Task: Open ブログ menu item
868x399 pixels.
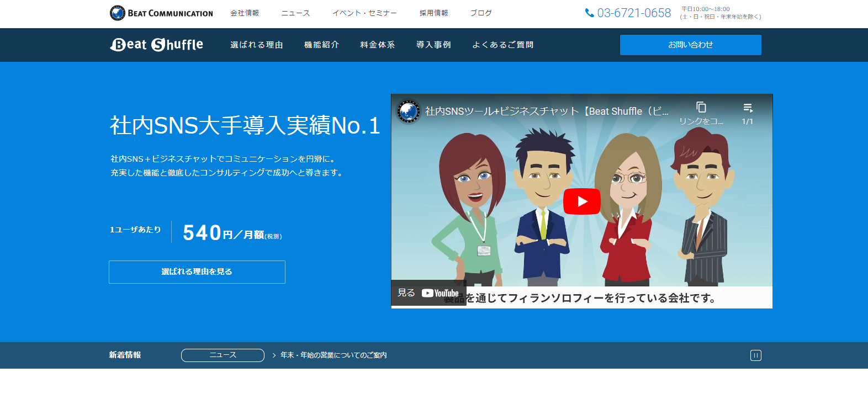Action: (x=481, y=13)
